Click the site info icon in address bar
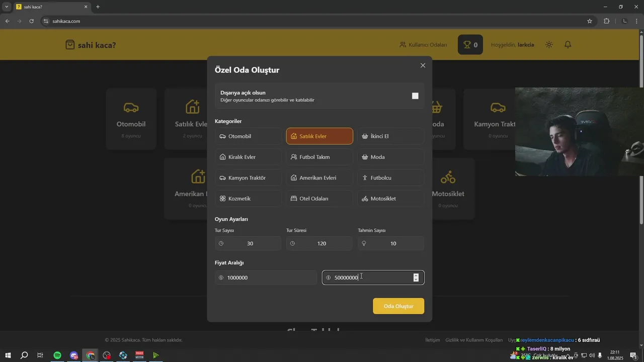This screenshot has width=644, height=362. tap(46, 21)
